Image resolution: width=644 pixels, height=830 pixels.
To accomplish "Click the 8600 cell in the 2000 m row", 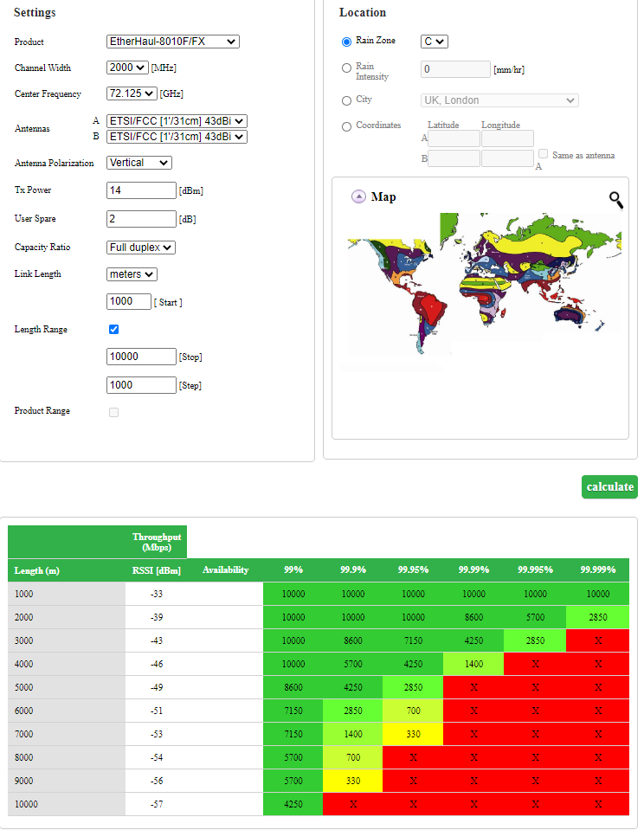I will tap(473, 617).
